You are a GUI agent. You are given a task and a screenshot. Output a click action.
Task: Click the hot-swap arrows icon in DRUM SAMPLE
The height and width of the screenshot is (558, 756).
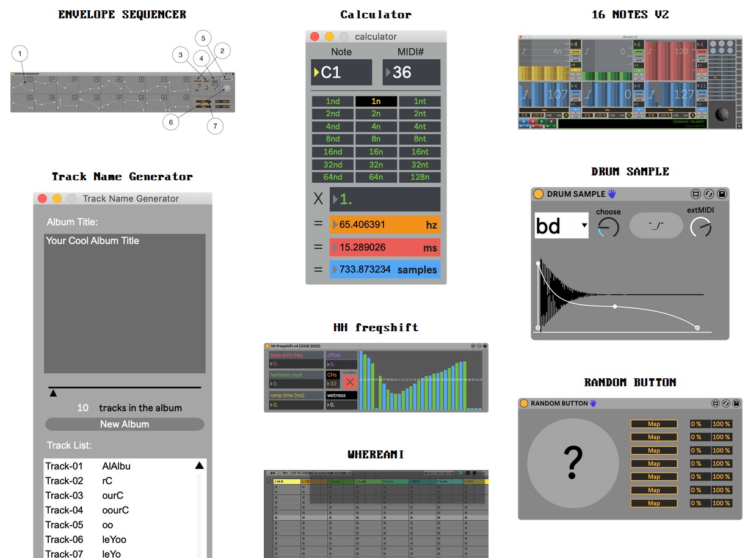pyautogui.click(x=708, y=194)
